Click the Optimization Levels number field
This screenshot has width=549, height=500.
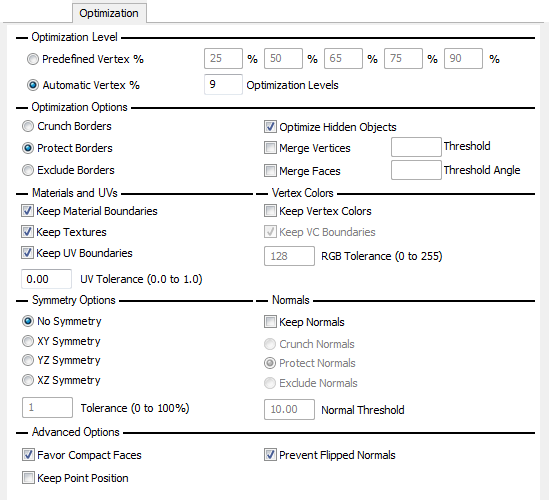[223, 84]
